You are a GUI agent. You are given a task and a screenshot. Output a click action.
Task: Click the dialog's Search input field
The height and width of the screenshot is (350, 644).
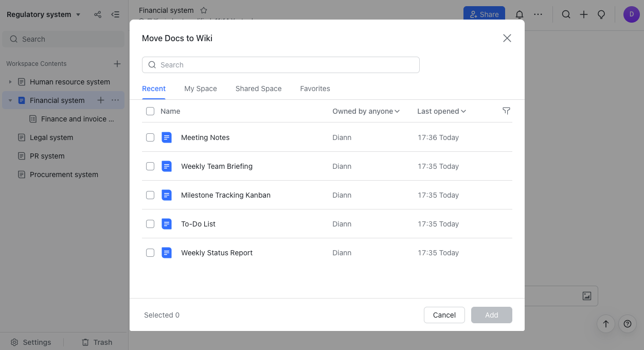[x=281, y=65]
